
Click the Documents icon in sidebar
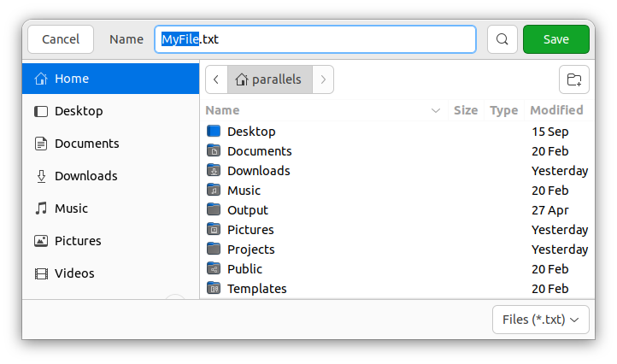[x=41, y=144]
